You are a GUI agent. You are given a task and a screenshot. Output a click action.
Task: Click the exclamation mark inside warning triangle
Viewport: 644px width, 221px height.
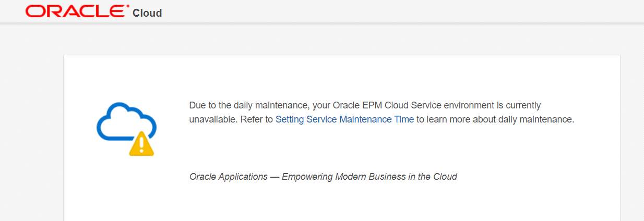pyautogui.click(x=141, y=145)
